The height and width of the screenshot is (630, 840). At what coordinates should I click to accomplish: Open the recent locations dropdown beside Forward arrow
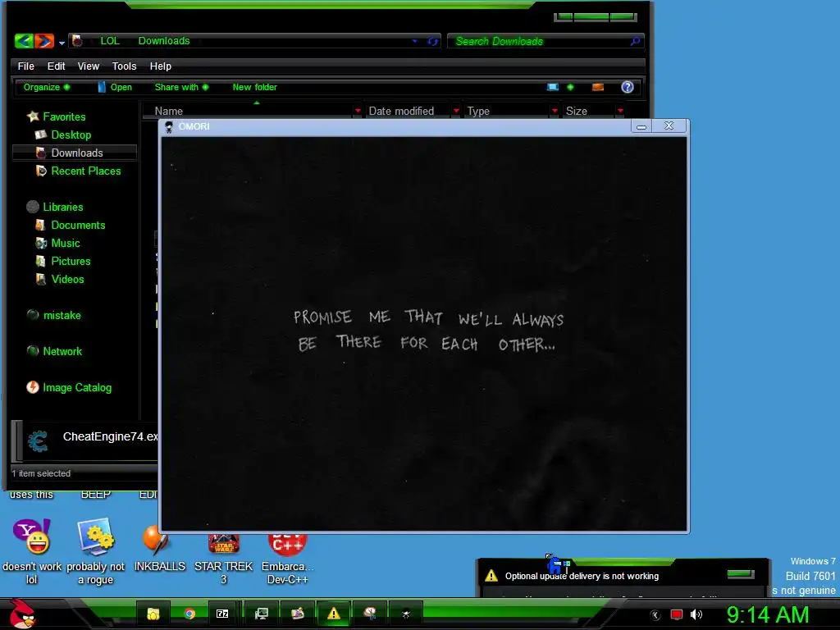(62, 43)
